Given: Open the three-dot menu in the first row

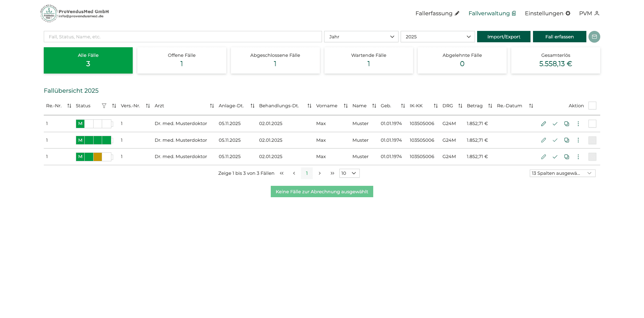Looking at the screenshot, I should point(578,124).
